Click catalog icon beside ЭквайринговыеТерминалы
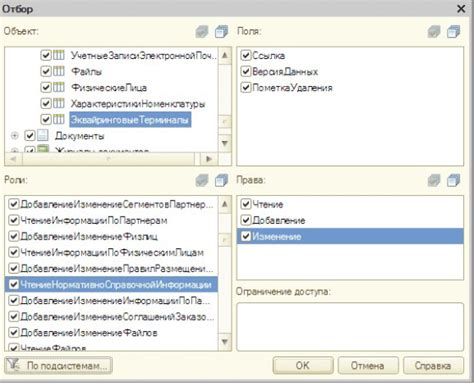The image size is (474, 386). [x=59, y=119]
